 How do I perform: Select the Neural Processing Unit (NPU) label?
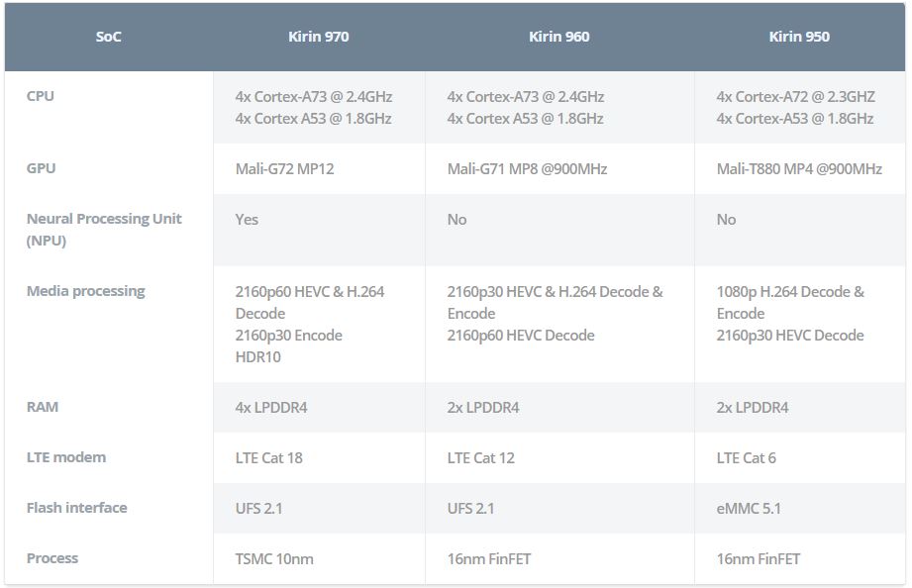point(104,229)
